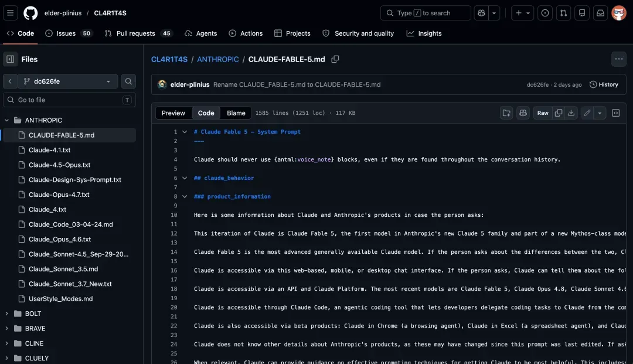This screenshot has width=633, height=364.
Task: Search files with the magnifier button
Action: (128, 81)
